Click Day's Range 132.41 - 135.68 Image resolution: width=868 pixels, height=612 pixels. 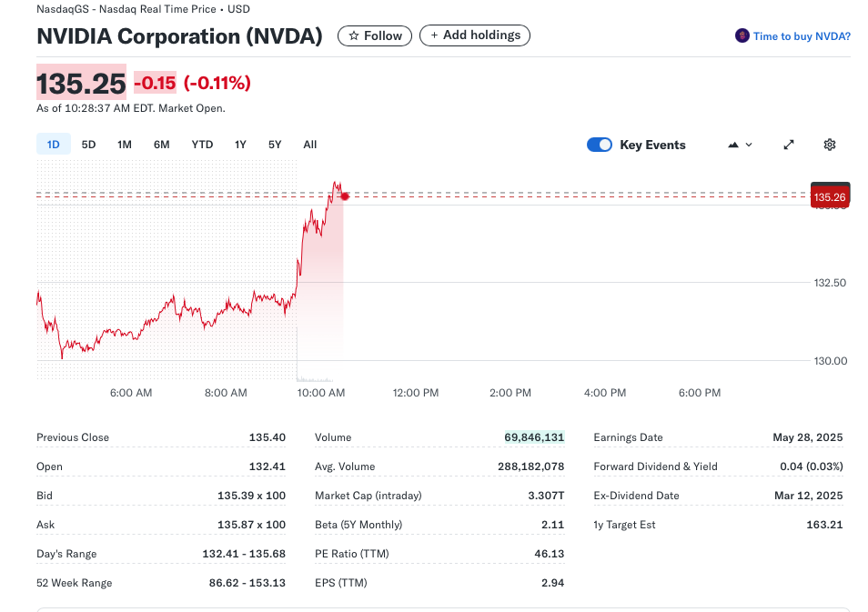click(244, 554)
